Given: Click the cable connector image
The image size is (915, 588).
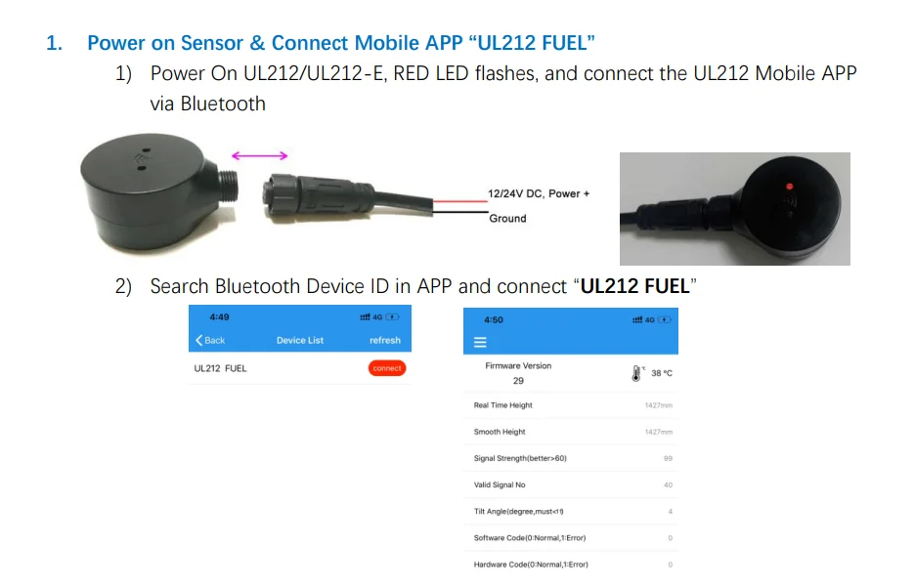Looking at the screenshot, I should tap(348, 196).
